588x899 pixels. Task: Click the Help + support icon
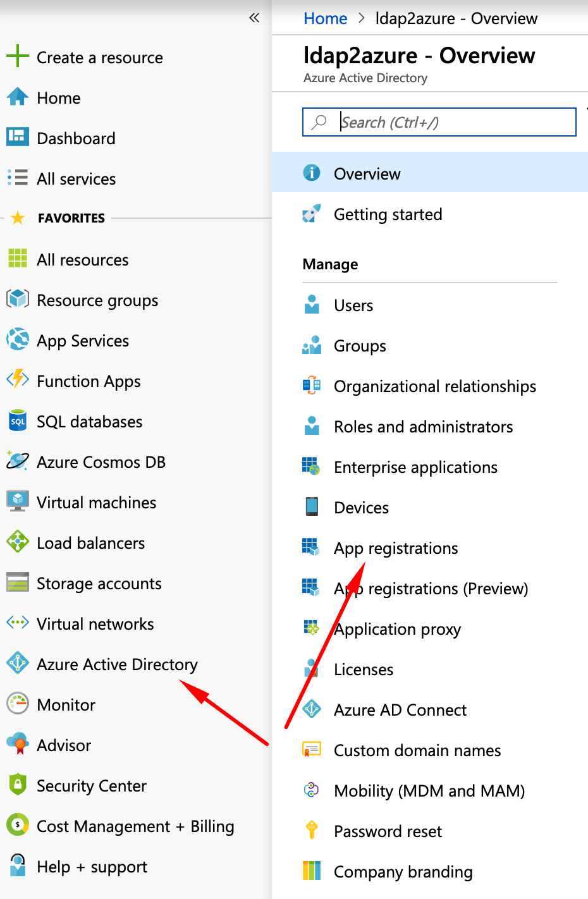click(18, 865)
